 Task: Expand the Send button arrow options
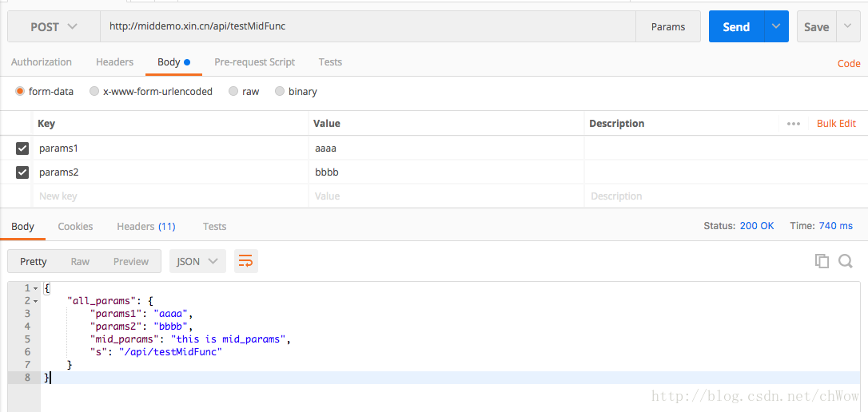(776, 26)
